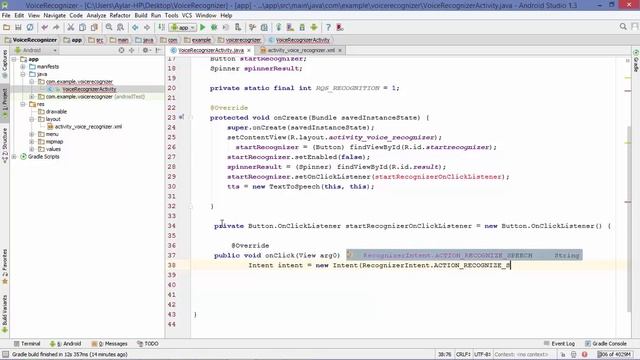The width and height of the screenshot is (640, 360).
Task: Click the Collapse All project icon
Action: pyautogui.click(x=131, y=50)
